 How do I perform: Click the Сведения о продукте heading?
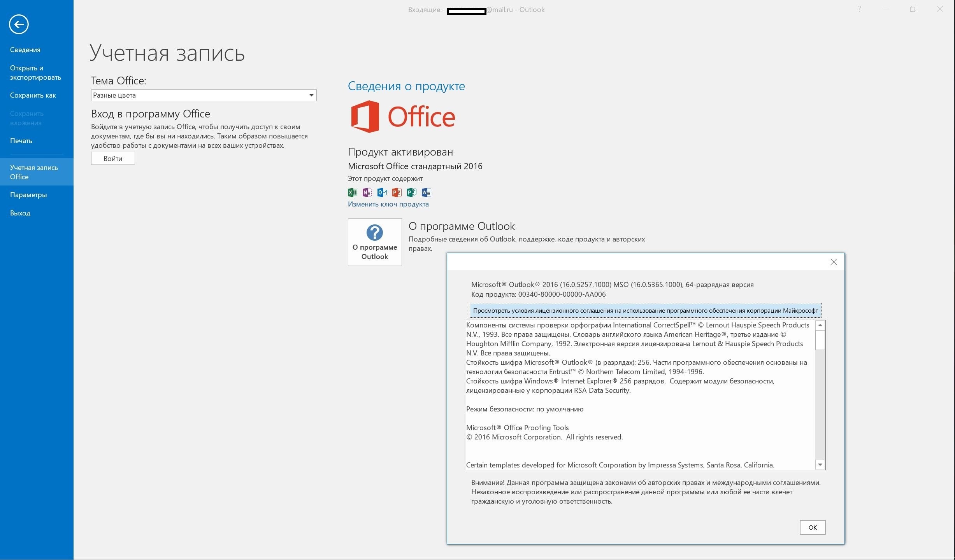(x=406, y=86)
